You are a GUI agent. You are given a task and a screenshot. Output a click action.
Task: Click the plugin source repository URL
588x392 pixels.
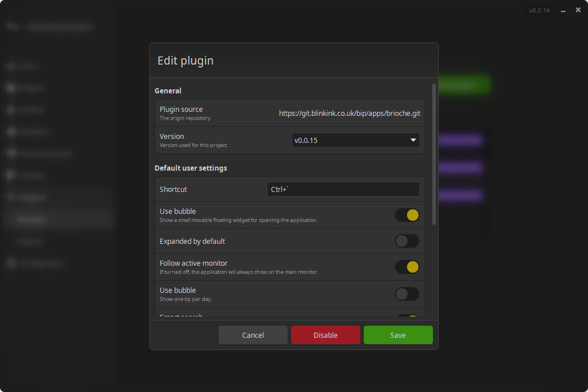pos(349,114)
